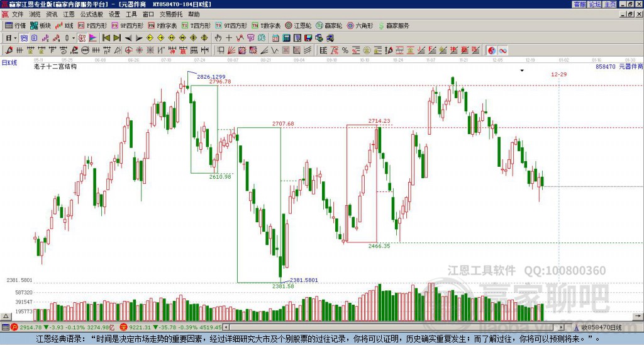Open the 资讯 menu
The height and width of the screenshot is (345, 644).
pyautogui.click(x=52, y=14)
